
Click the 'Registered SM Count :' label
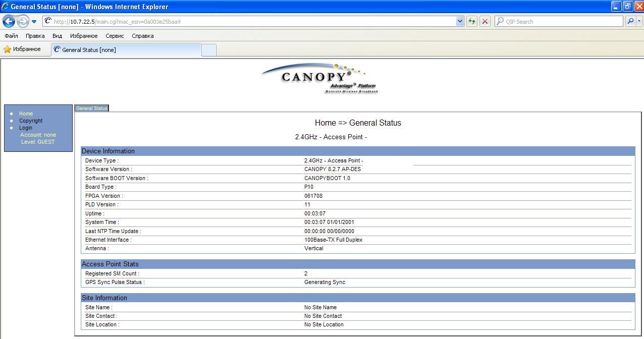[112, 273]
